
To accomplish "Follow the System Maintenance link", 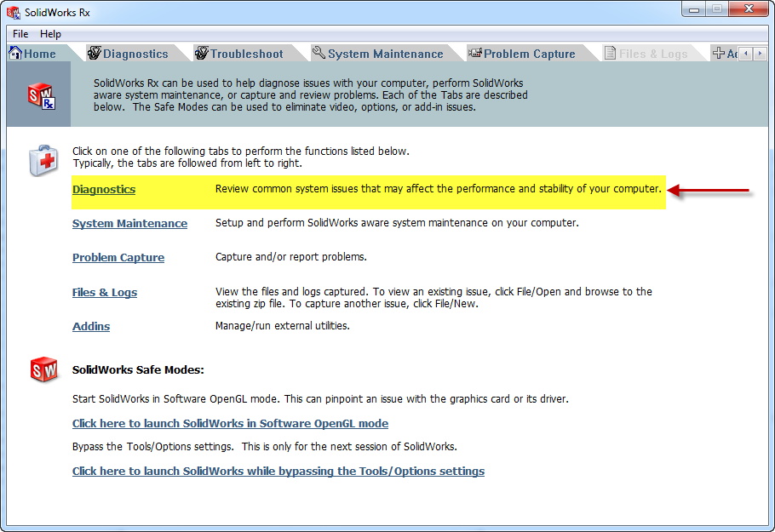I will pos(129,223).
